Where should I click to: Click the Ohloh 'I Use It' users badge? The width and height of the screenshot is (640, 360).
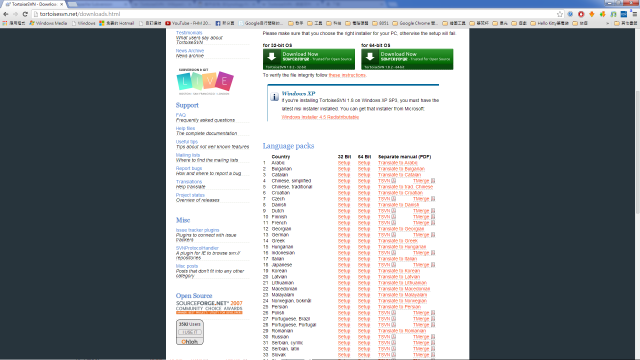190,332
